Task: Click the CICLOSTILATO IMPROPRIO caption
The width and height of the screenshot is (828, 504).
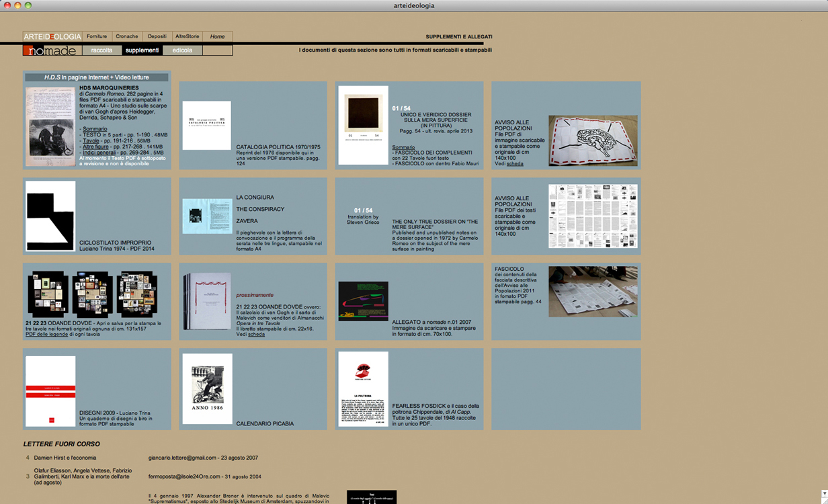Action: [115, 243]
